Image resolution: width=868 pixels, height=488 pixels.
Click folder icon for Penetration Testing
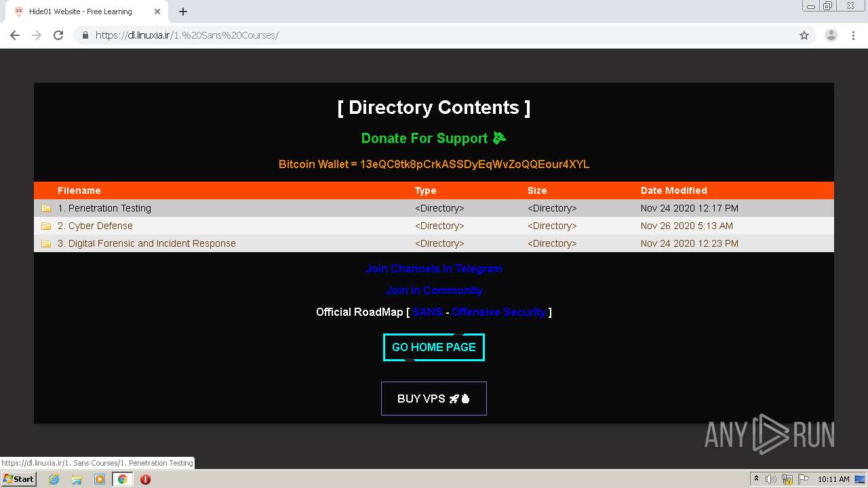click(x=46, y=209)
